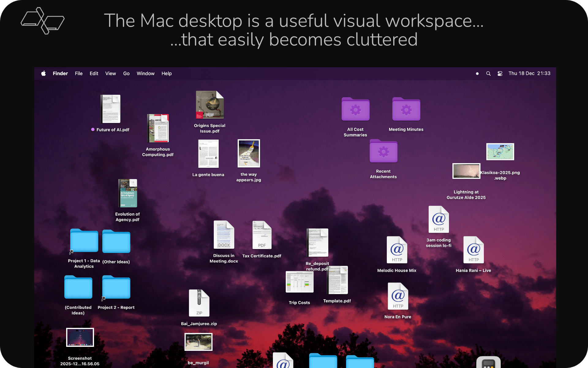The image size is (588, 368).
Task: Select the be_murgil photo thumbnail
Action: point(198,342)
